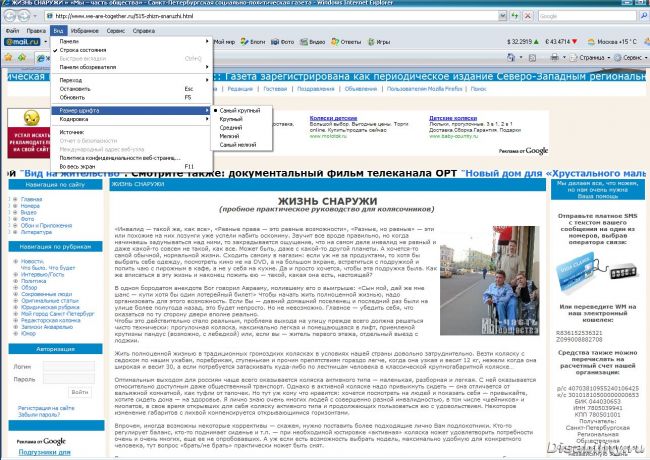Open the Правка menu

coord(36,31)
